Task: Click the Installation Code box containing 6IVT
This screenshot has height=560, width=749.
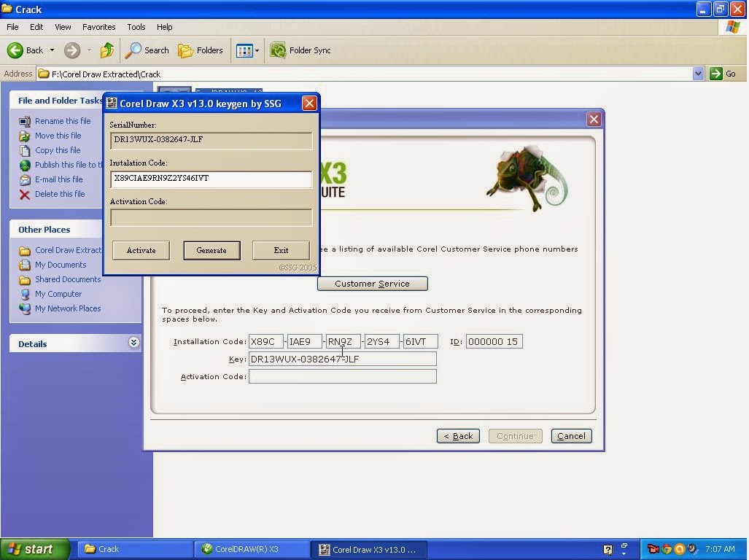Action: coord(421,342)
